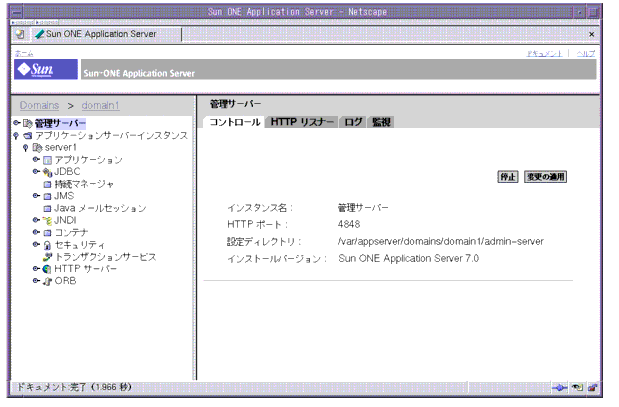Click the 持続マネージャ node icon
The image size is (619, 407).
(x=47, y=184)
